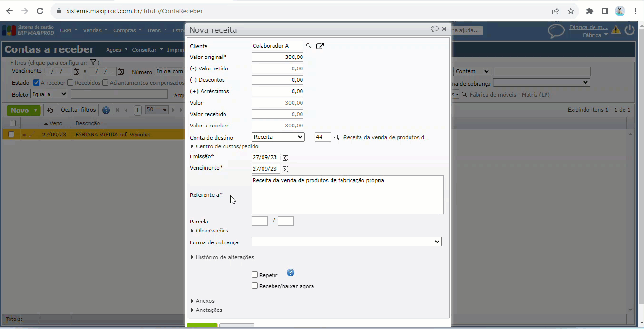The height and width of the screenshot is (329, 644).
Task: Click the Acréscimos input field
Action: [278, 91]
